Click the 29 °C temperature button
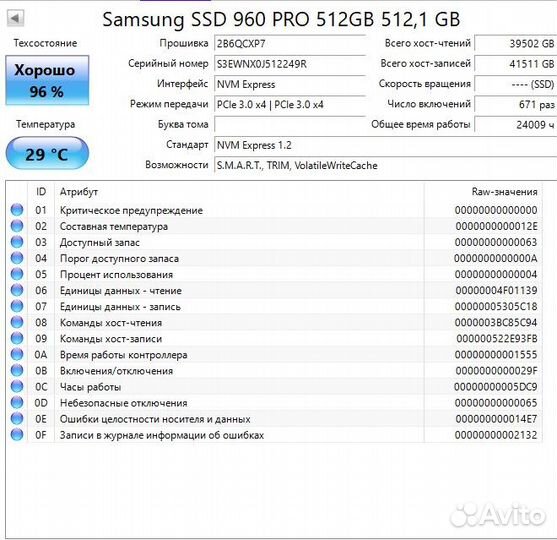557x540 pixels. tap(47, 153)
